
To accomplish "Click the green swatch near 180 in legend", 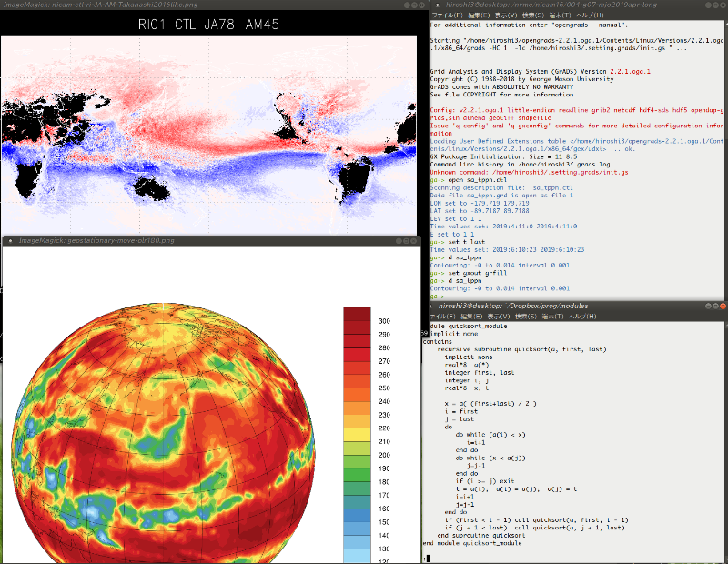I will coord(357,475).
